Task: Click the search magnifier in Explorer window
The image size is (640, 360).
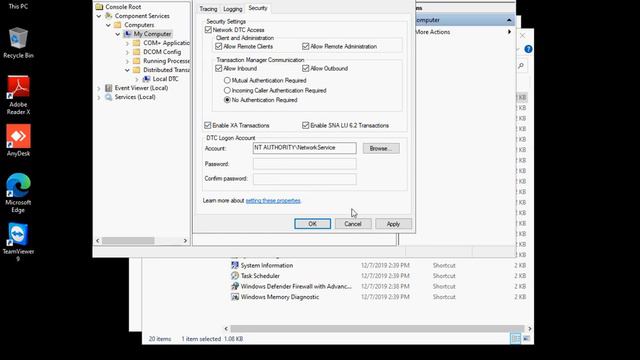Action: (x=521, y=66)
